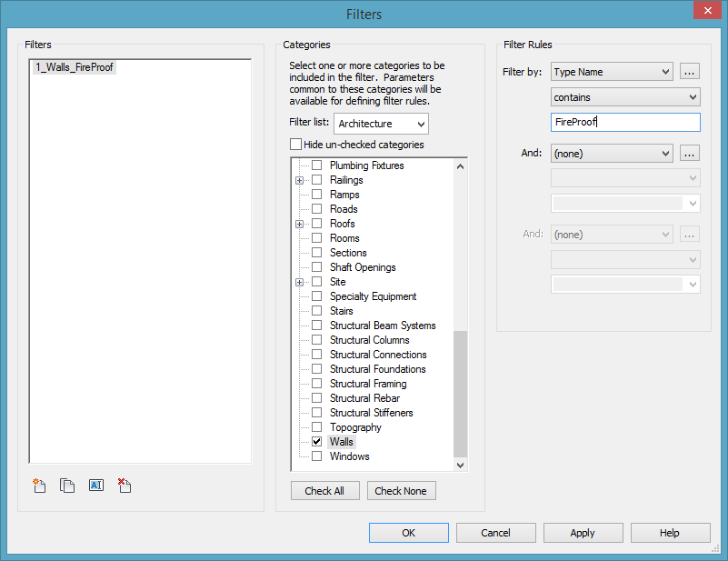Toggle Hide un-checked categories checkbox
The height and width of the screenshot is (561, 728).
295,145
